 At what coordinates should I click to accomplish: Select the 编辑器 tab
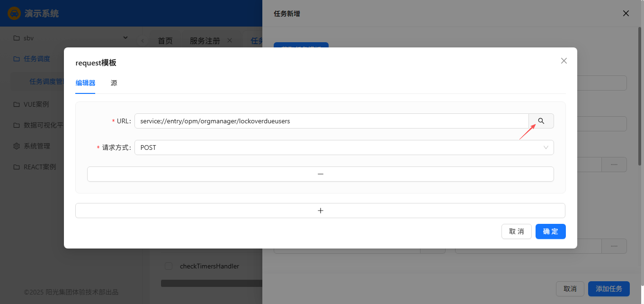pyautogui.click(x=85, y=83)
